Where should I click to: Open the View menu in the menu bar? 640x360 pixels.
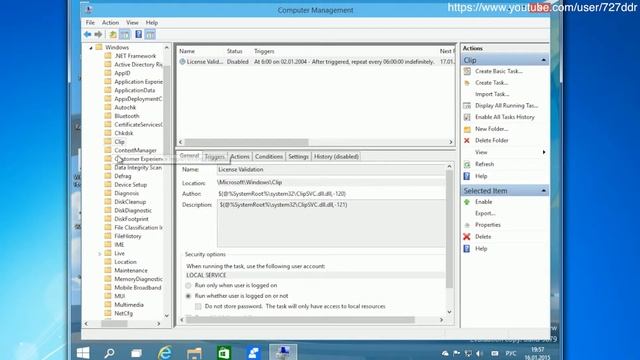pos(132,23)
